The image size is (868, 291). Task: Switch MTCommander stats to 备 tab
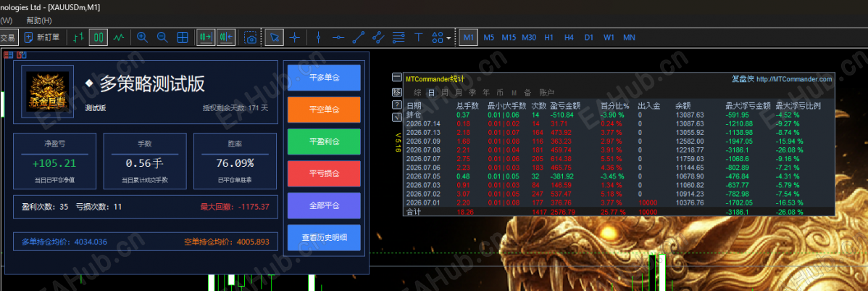pos(527,93)
